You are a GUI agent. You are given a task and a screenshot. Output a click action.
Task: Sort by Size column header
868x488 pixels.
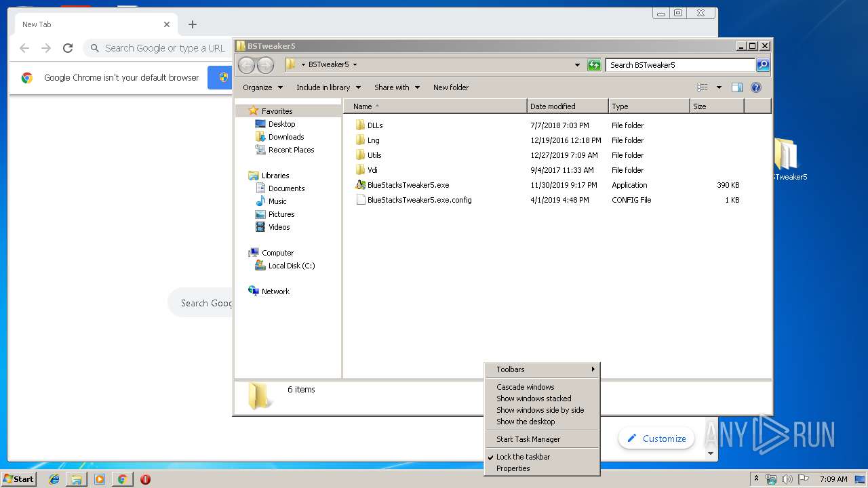[x=717, y=106]
